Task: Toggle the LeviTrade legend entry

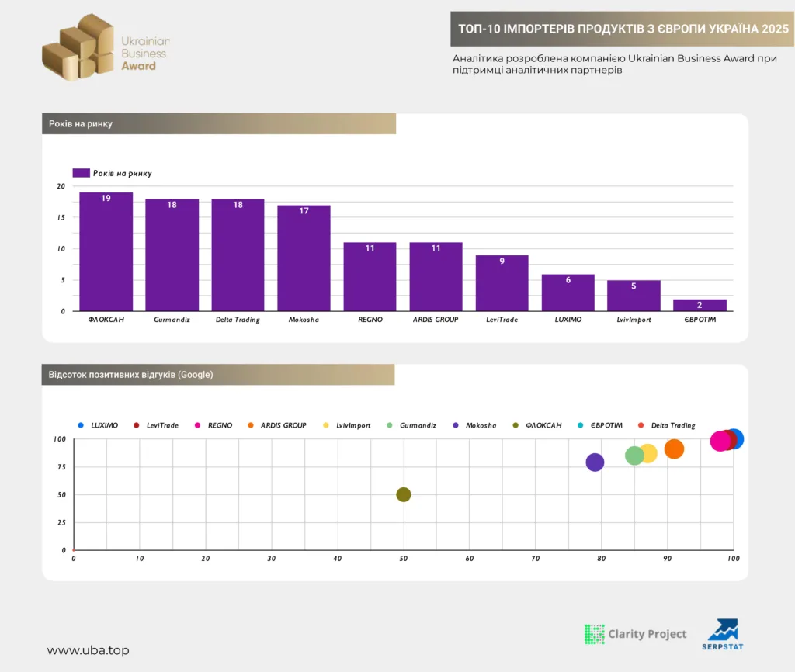Action: (155, 425)
